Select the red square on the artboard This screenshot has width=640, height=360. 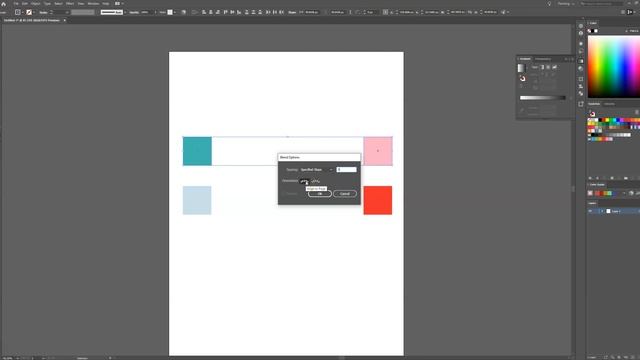point(378,200)
